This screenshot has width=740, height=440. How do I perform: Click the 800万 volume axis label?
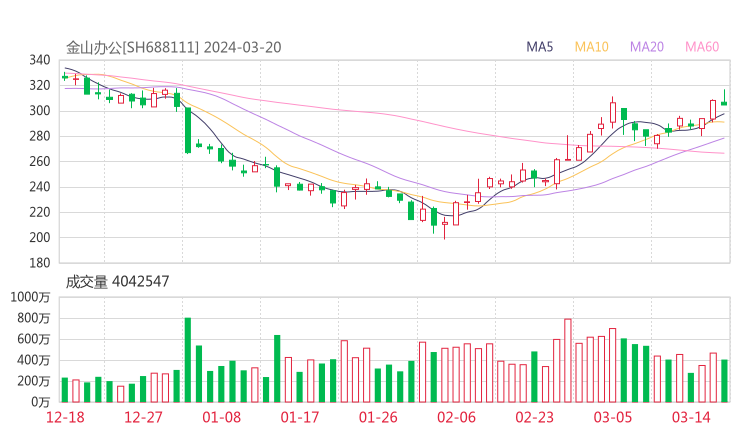[x=34, y=318]
